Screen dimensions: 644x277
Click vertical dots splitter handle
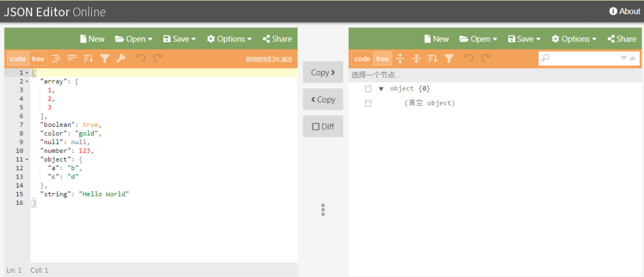[323, 209]
